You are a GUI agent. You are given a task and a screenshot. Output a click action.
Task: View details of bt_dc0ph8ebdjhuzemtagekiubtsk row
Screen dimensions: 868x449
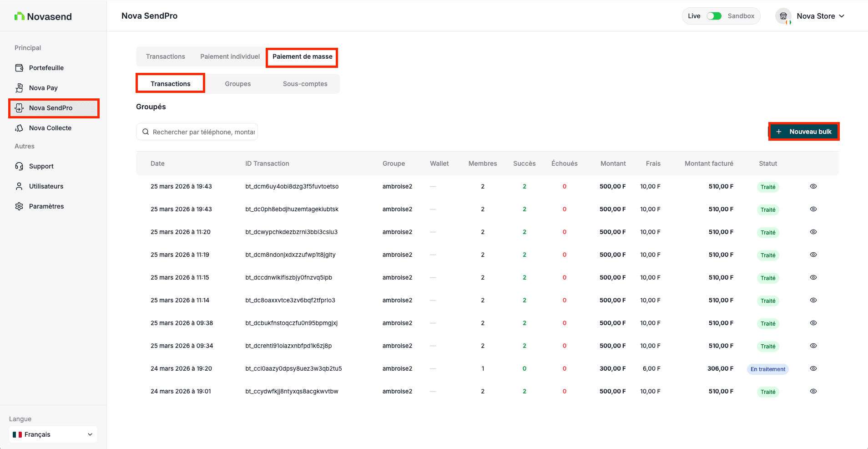(813, 209)
